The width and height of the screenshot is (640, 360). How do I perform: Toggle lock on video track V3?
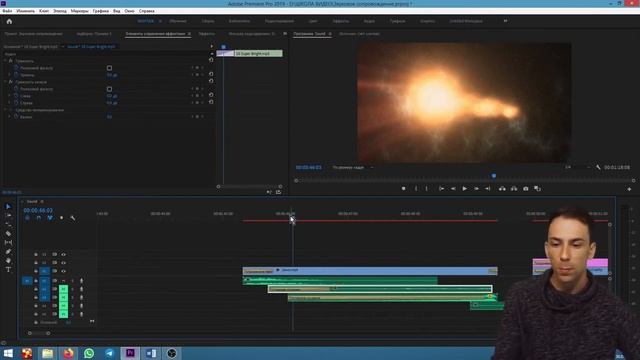(36, 254)
